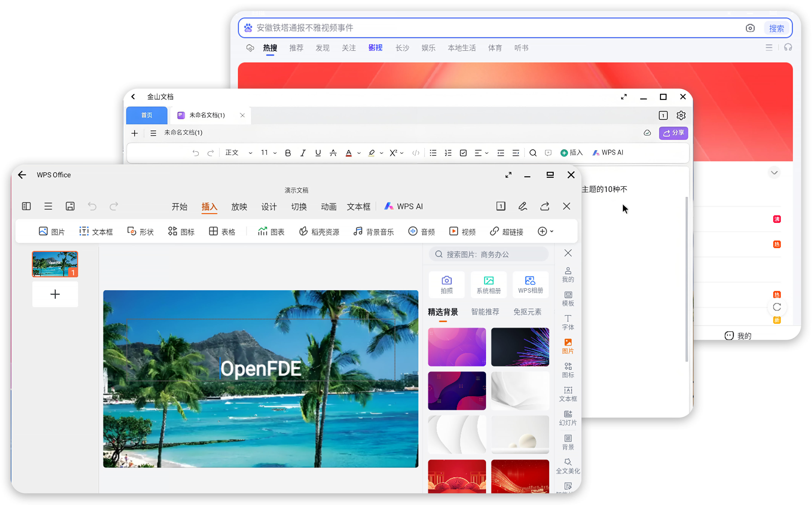
Task: Insert 视频 video
Action: point(462,231)
